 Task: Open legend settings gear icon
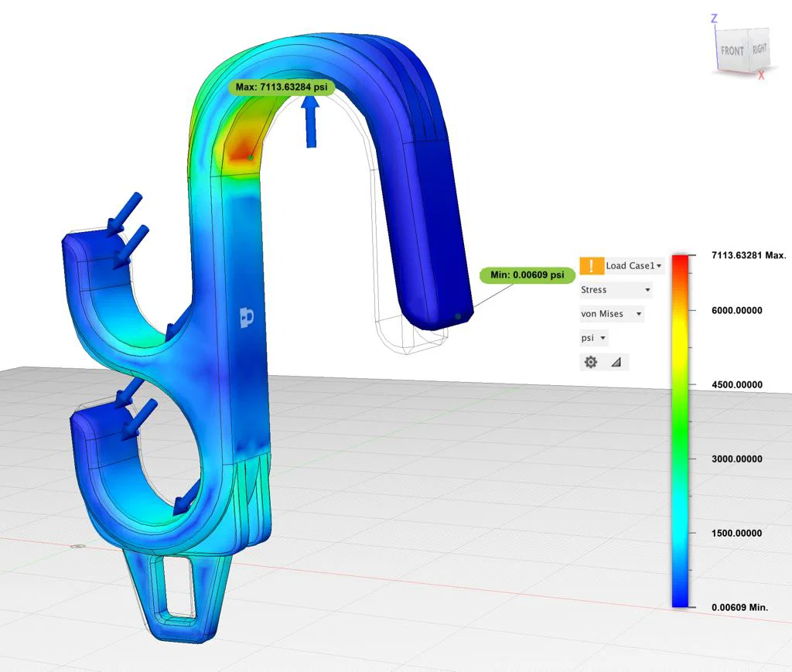tap(590, 362)
